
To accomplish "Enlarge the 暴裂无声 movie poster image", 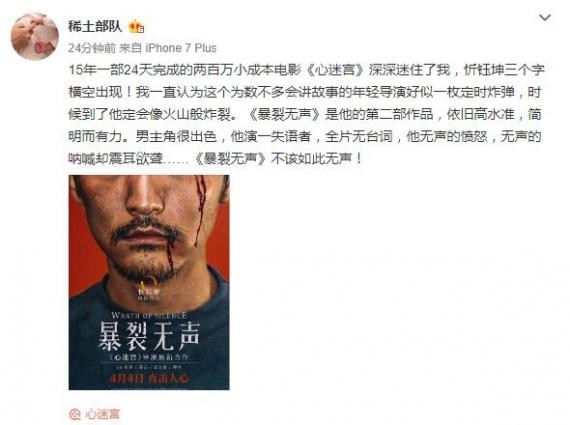I will [149, 282].
